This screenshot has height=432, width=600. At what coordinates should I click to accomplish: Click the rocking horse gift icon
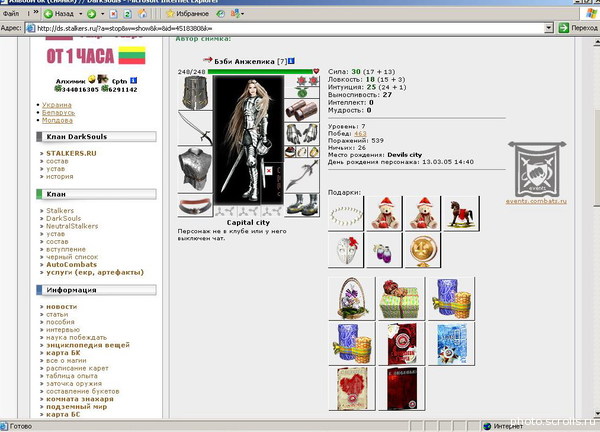coord(461,213)
